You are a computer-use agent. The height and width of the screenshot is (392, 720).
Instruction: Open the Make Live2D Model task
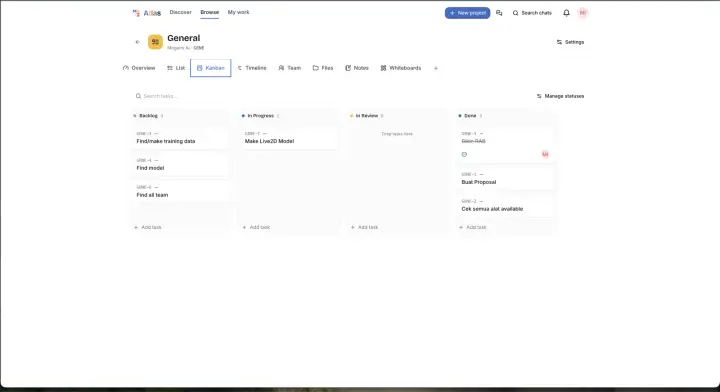(289, 138)
